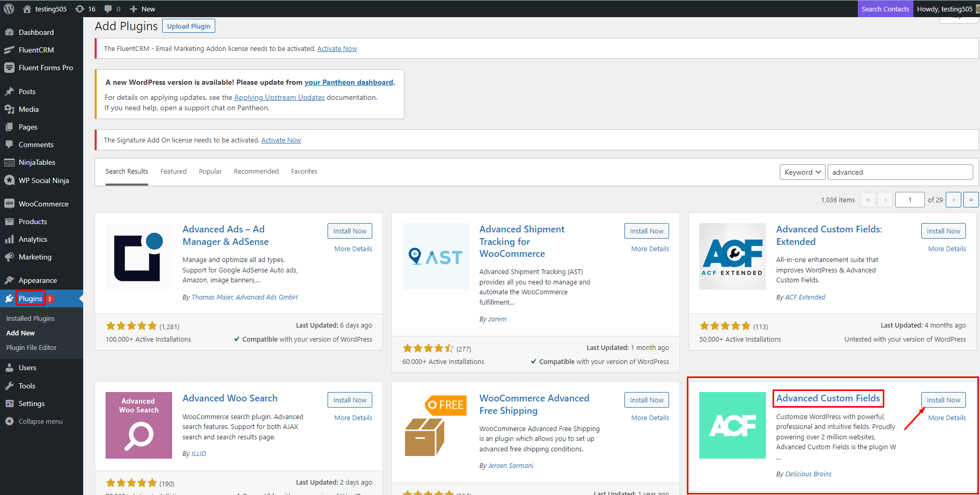Go to WooCommerce in the sidebar

tap(43, 204)
